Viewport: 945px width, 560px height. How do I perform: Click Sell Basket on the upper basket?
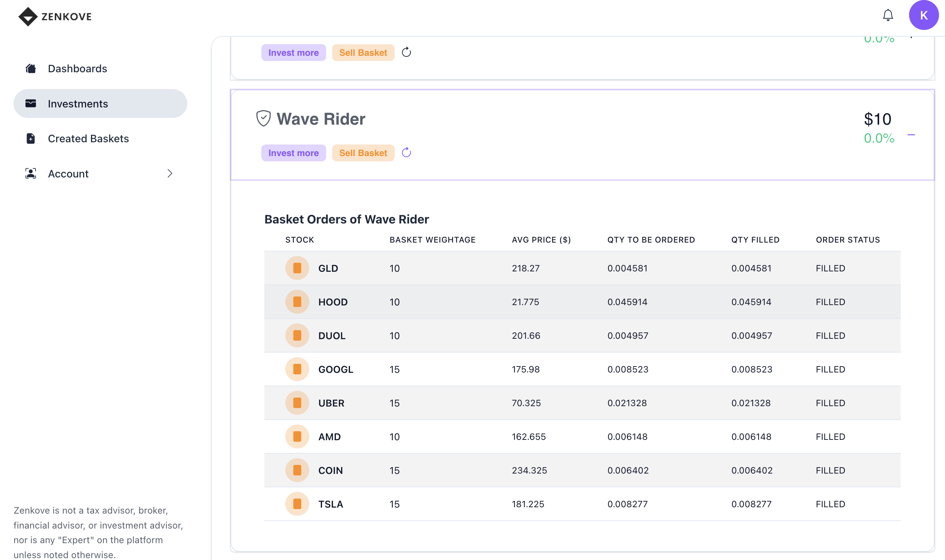(363, 52)
